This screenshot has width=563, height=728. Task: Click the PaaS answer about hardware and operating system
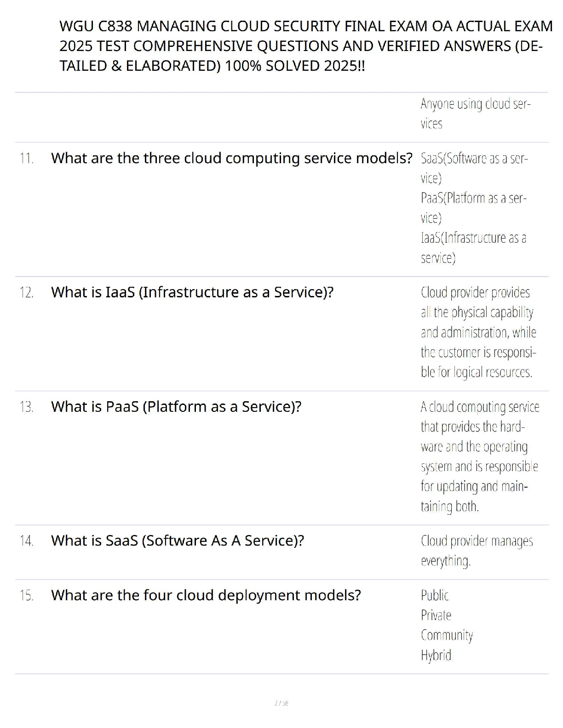pos(479,456)
